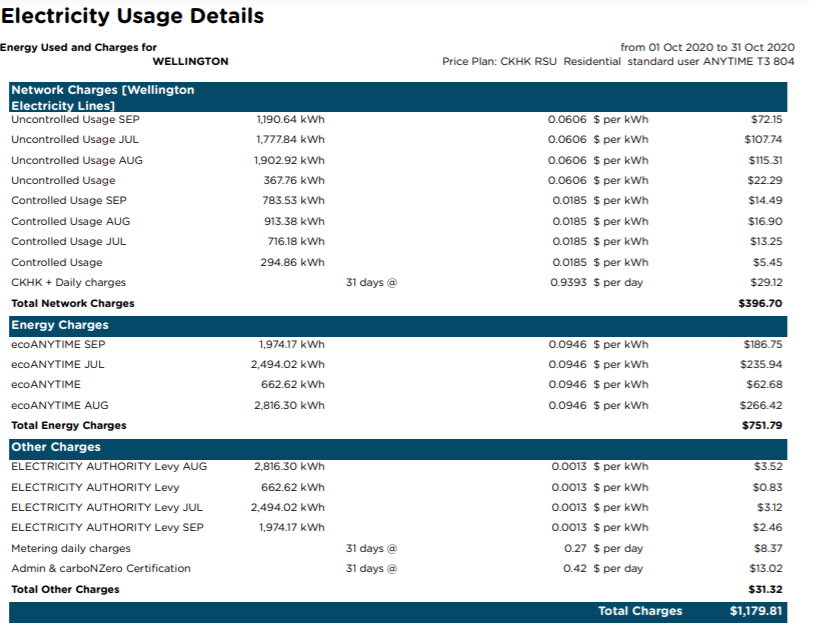
Task: Click the $13.02 admin amount
Action: (x=766, y=568)
